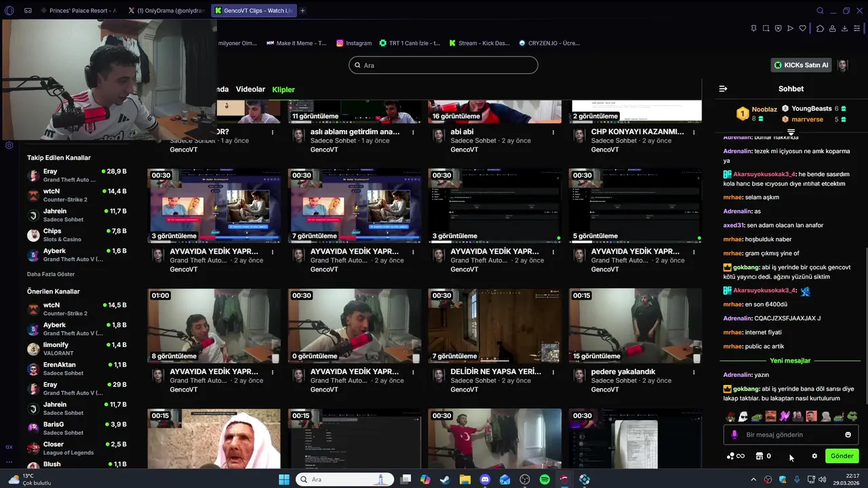
Task: Select the Klipler tab
Action: pyautogui.click(x=283, y=89)
